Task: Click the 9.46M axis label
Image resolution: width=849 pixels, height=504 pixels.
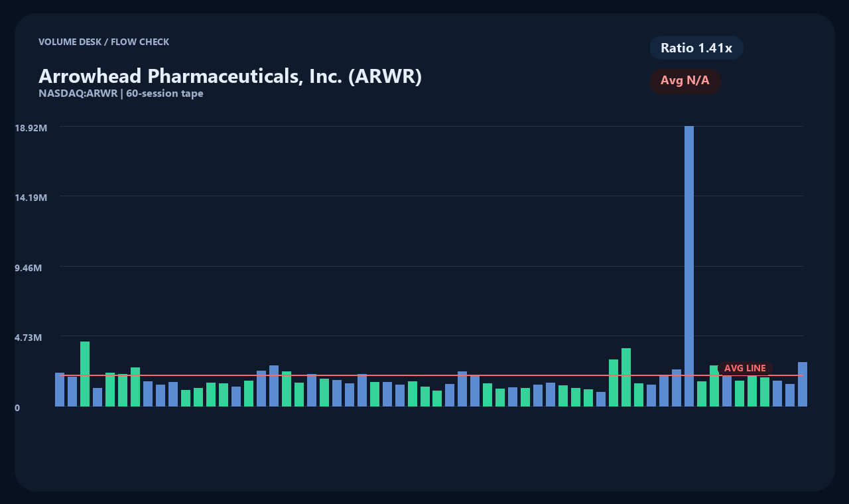Action: coord(29,268)
